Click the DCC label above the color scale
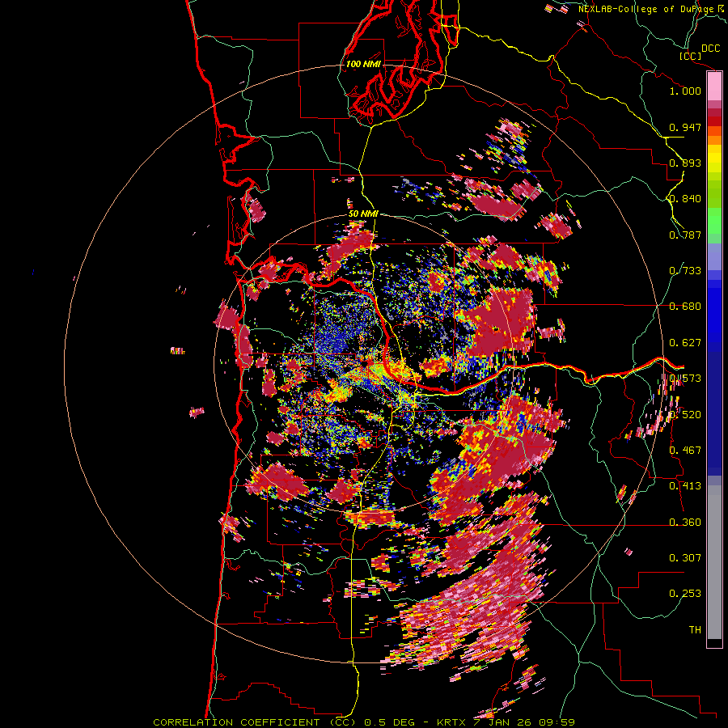Image resolution: width=728 pixels, height=728 pixels. point(710,49)
